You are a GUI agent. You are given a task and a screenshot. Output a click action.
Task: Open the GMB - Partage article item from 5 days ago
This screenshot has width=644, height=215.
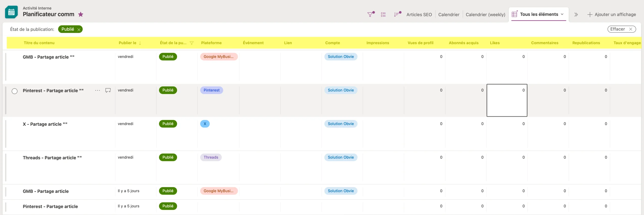[x=46, y=191]
